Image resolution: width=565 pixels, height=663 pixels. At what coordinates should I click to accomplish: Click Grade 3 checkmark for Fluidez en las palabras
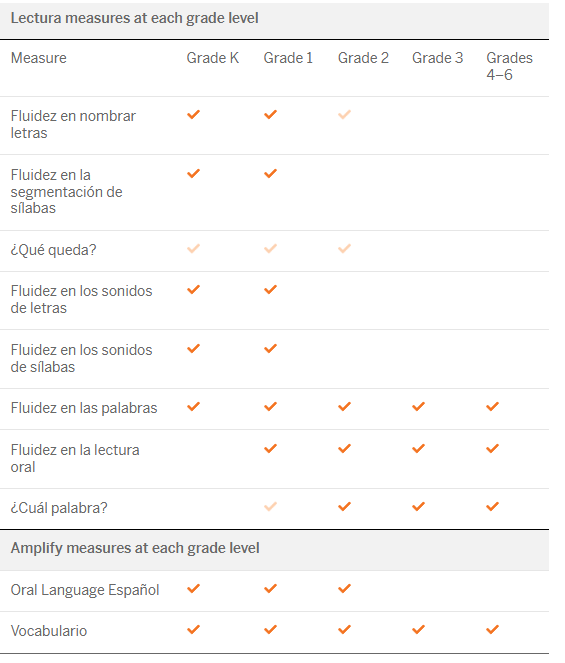tap(419, 407)
